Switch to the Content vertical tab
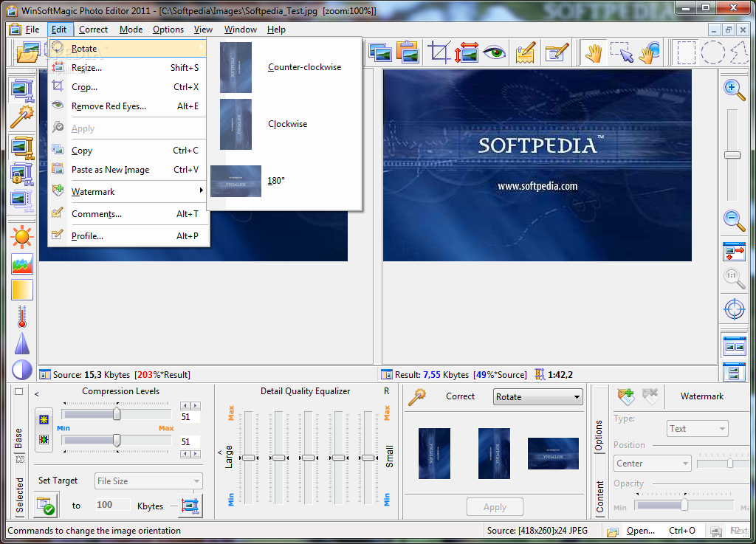The image size is (756, 544). pyautogui.click(x=599, y=497)
